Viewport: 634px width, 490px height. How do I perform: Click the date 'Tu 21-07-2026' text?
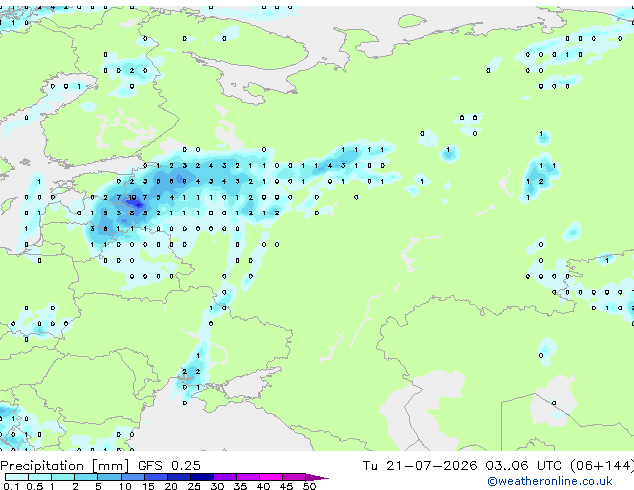[420, 466]
